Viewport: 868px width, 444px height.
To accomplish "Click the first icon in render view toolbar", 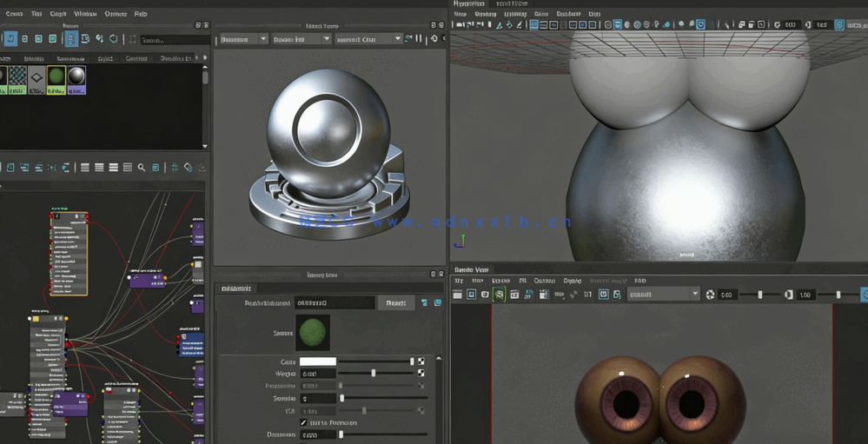I will pos(458,295).
